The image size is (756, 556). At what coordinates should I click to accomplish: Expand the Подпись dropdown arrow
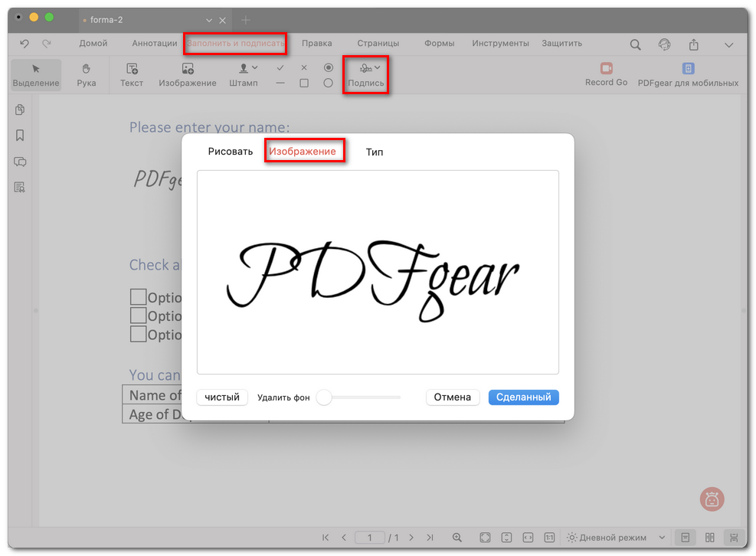point(377,67)
